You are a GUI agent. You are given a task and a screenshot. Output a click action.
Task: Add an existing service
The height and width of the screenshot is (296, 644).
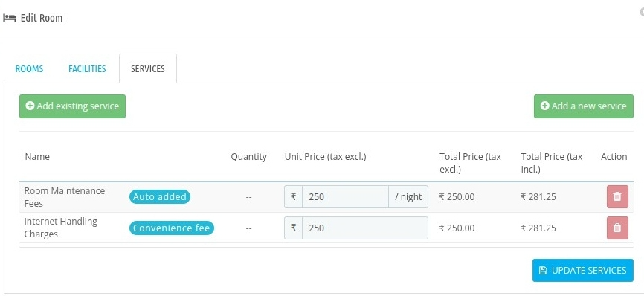[72, 106]
